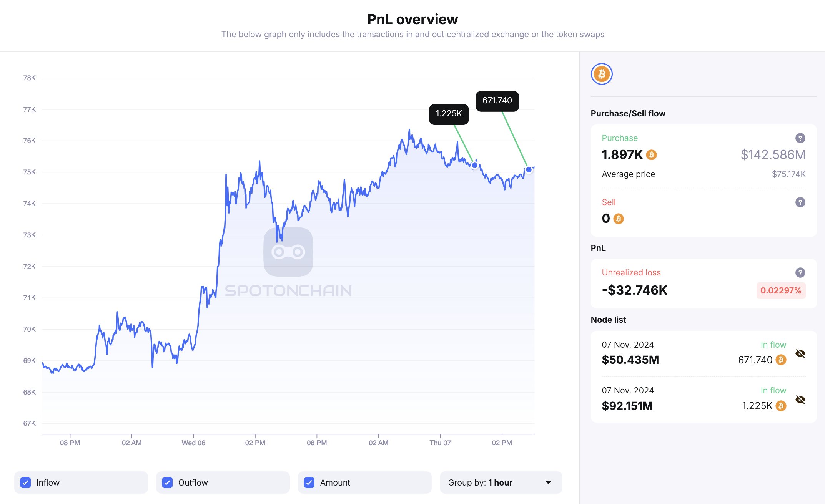
Task: Open the Group by 1 hour dropdown
Action: click(x=501, y=482)
